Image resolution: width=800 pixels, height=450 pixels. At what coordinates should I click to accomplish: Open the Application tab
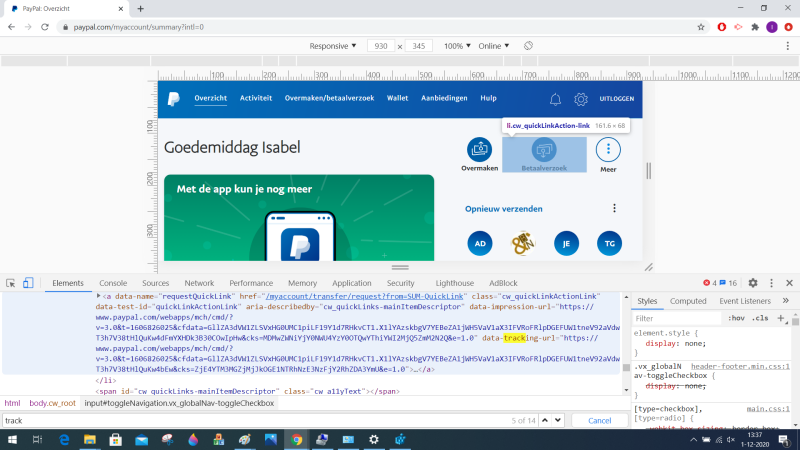point(352,283)
